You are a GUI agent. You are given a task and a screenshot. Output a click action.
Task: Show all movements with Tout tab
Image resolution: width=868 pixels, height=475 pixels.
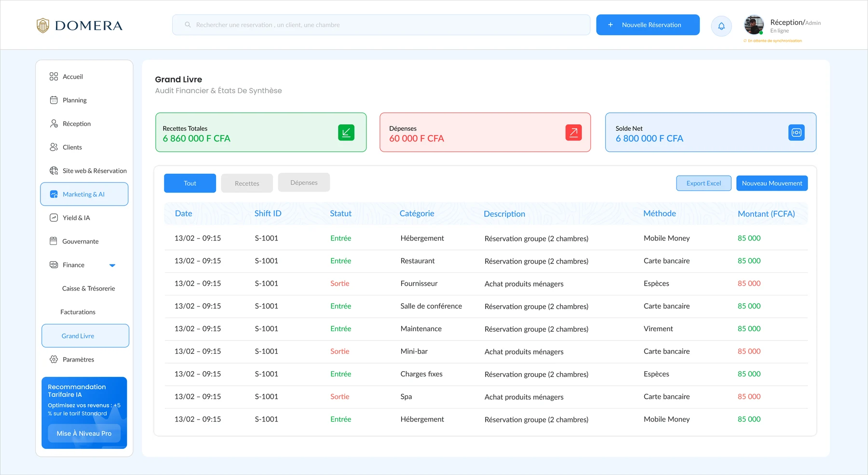point(190,183)
